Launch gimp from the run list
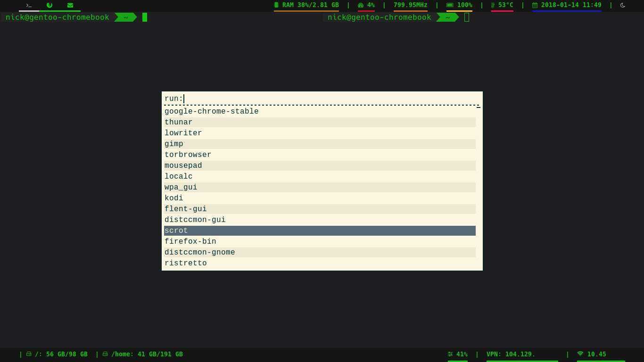The image size is (644, 362). tap(320, 144)
